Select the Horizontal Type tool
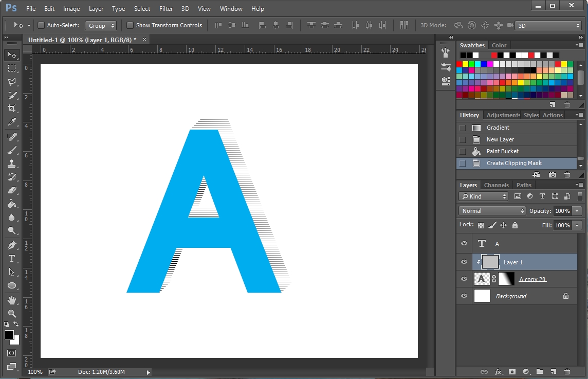588x379 pixels. click(x=12, y=259)
